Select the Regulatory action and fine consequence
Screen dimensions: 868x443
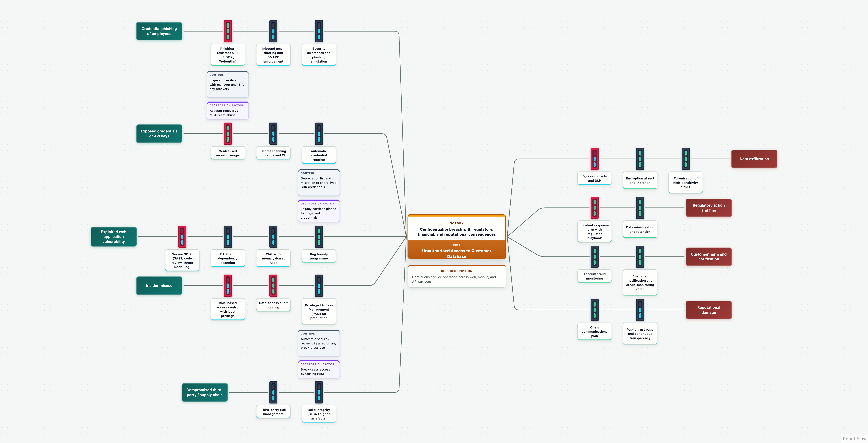point(709,208)
